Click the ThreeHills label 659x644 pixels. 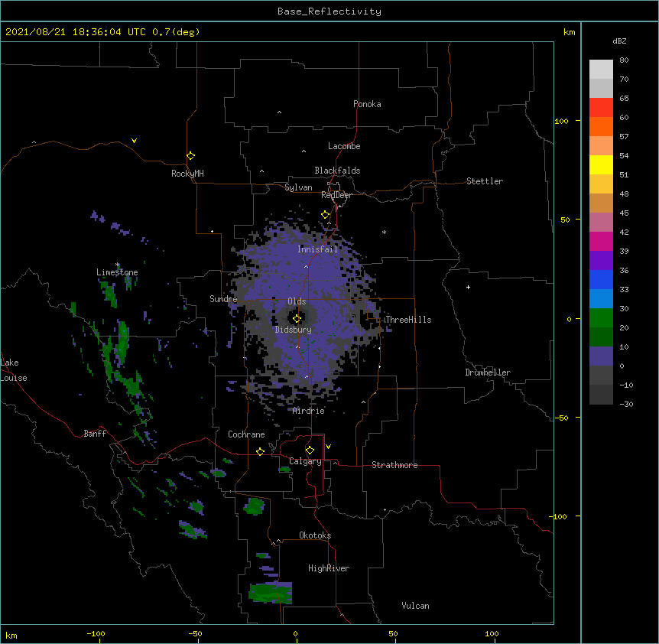[408, 320]
